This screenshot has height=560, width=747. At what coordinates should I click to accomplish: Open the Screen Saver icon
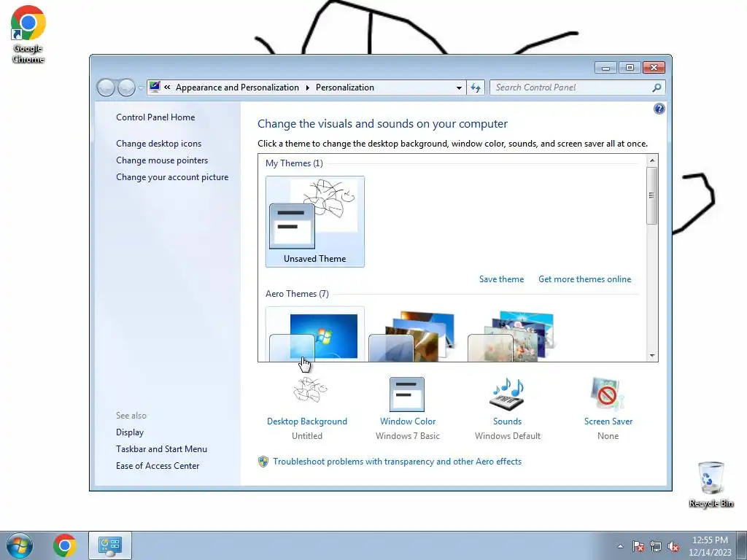(607, 394)
